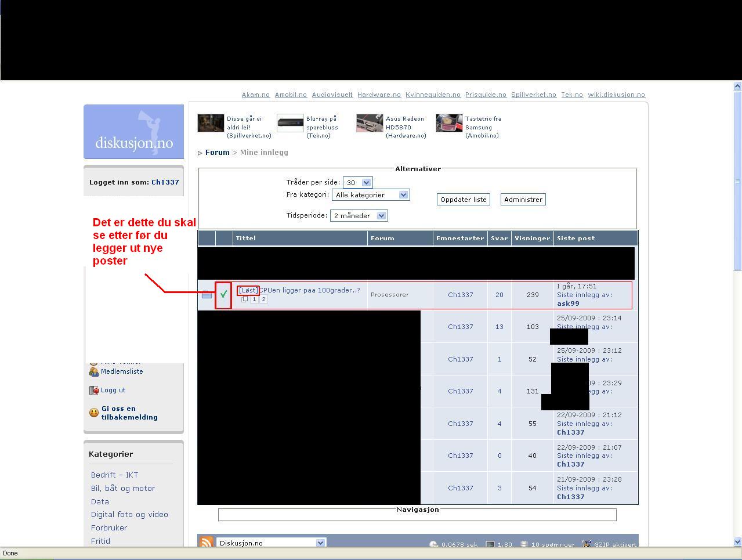Open the Hardware.no network link

379,95
